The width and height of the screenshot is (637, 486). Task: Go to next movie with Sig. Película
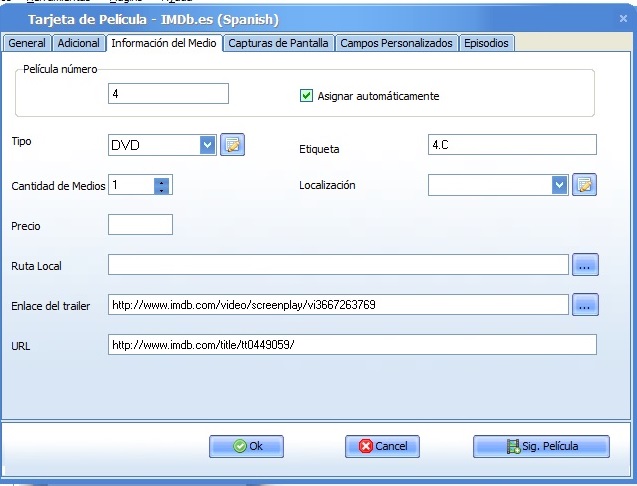coord(540,446)
